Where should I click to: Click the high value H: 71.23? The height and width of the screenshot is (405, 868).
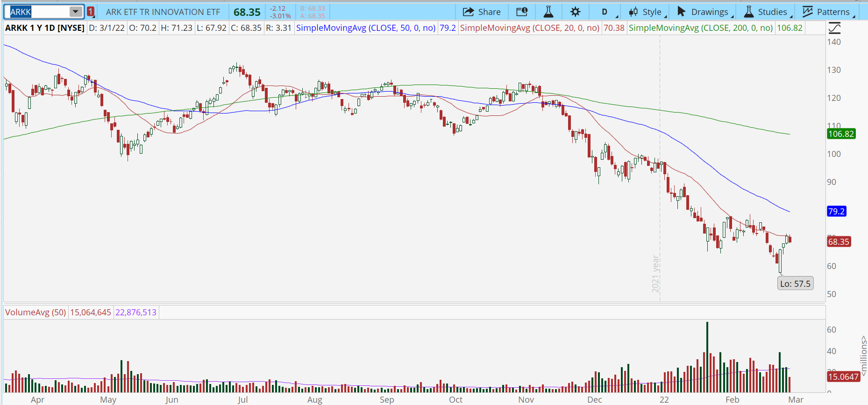[x=176, y=28]
